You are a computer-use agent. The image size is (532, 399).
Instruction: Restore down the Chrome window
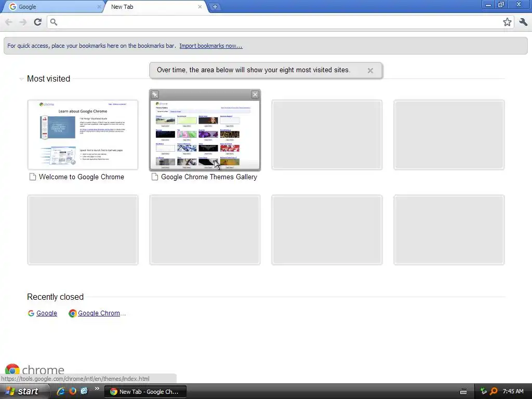[501, 5]
